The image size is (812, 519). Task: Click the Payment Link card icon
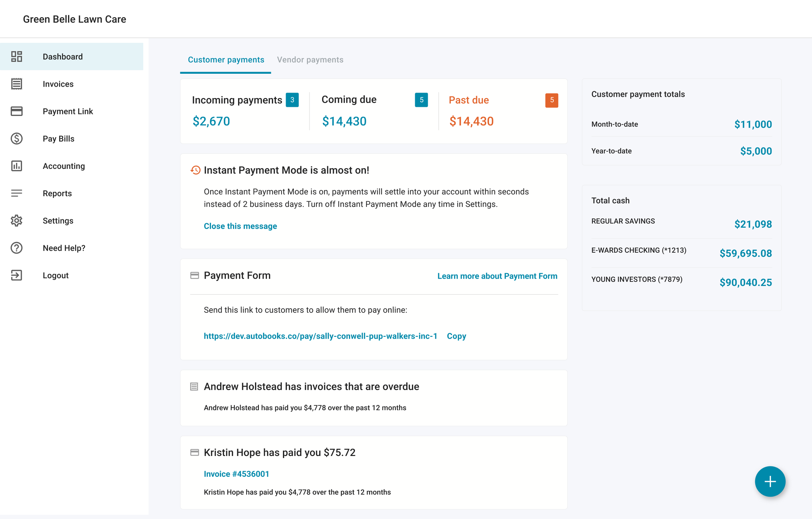tap(17, 111)
